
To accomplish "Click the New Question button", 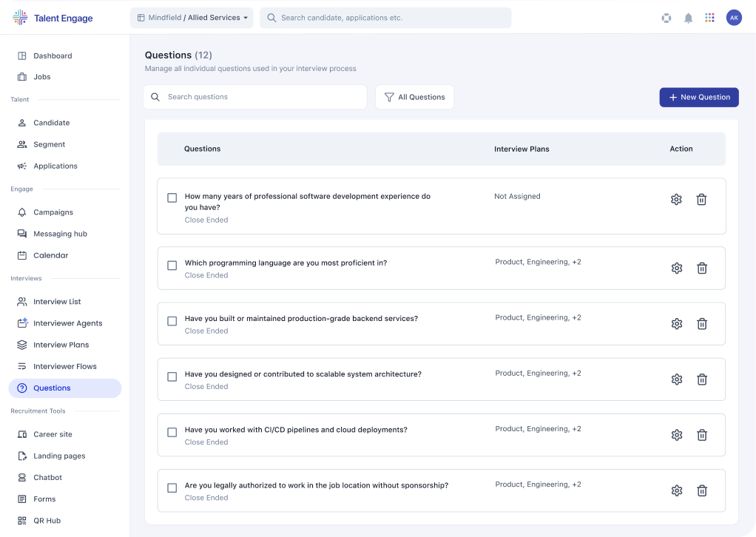I will tap(698, 97).
